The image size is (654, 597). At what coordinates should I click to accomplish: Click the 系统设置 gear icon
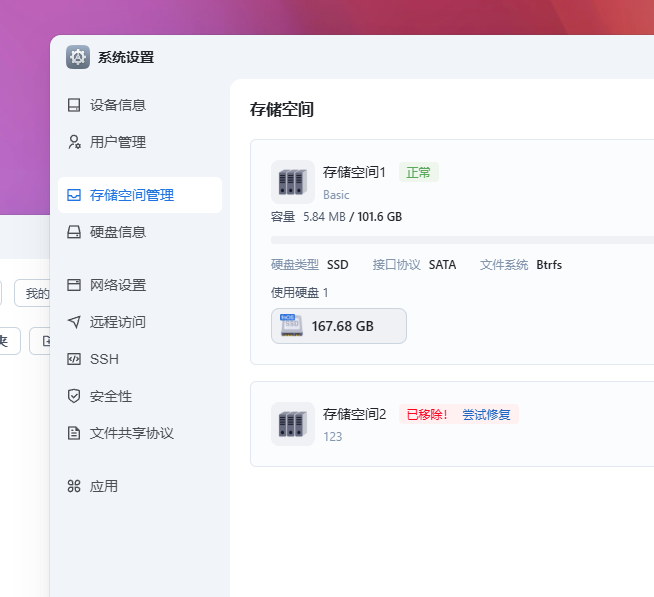pos(78,57)
